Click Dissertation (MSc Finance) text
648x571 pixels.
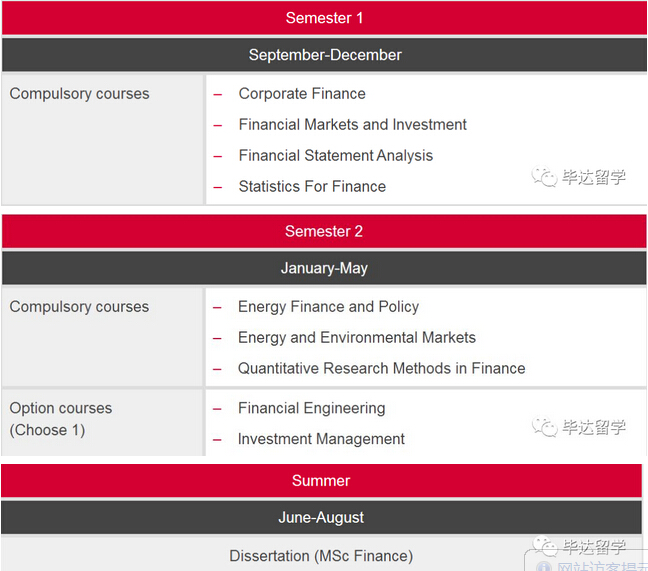point(321,556)
